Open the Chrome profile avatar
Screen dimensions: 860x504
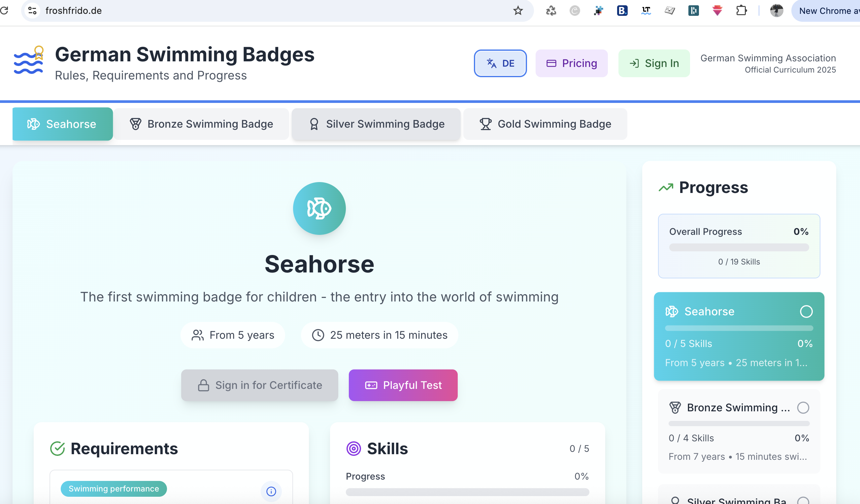pos(777,11)
